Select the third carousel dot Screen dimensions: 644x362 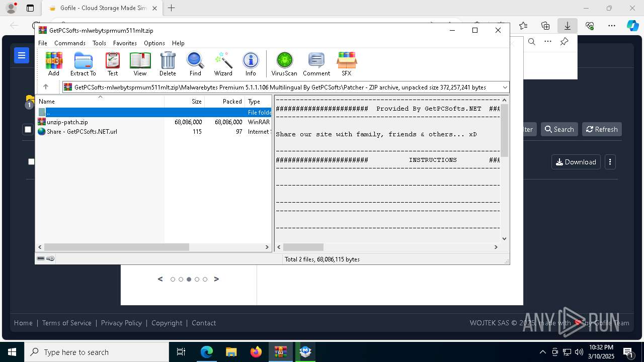(x=189, y=279)
